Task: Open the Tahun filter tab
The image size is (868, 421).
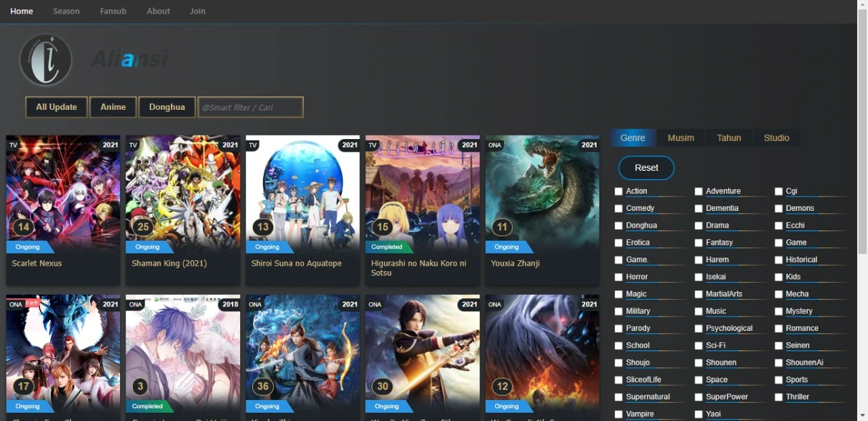Action: tap(728, 138)
